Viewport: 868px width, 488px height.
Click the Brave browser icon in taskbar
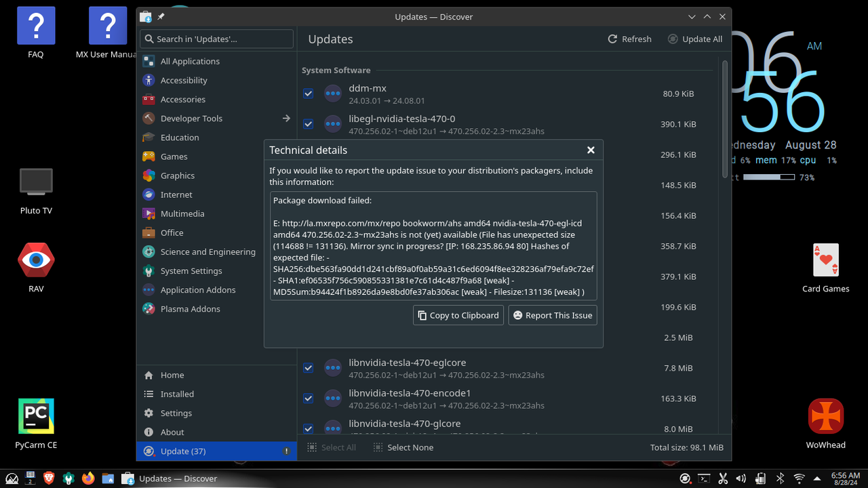49,479
